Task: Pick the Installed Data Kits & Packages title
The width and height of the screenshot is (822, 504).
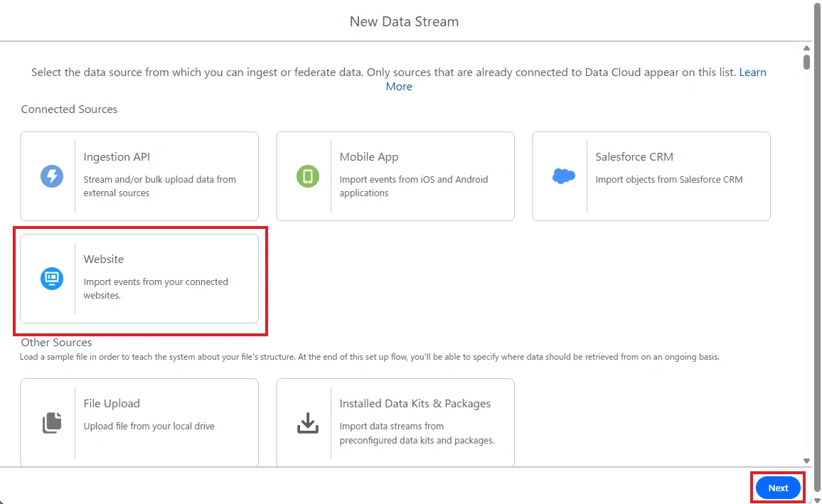Action: (415, 403)
